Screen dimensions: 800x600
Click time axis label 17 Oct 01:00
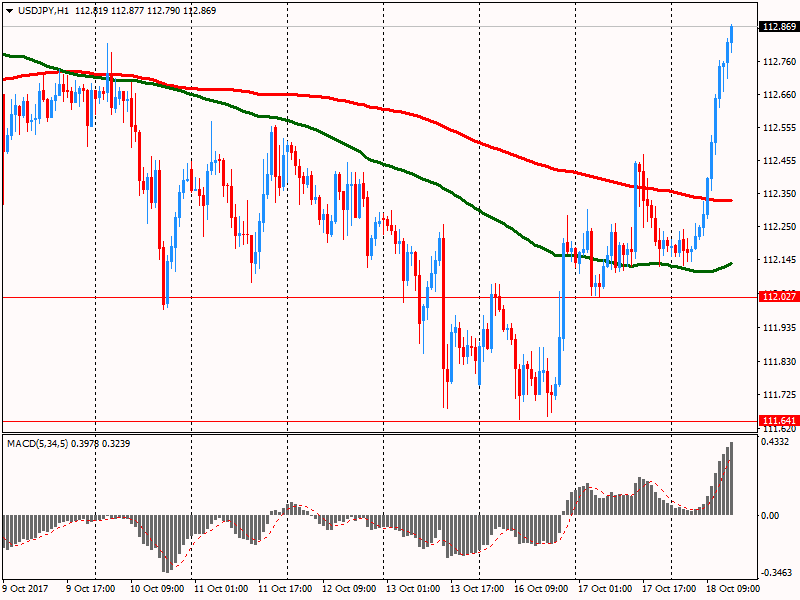point(605,589)
